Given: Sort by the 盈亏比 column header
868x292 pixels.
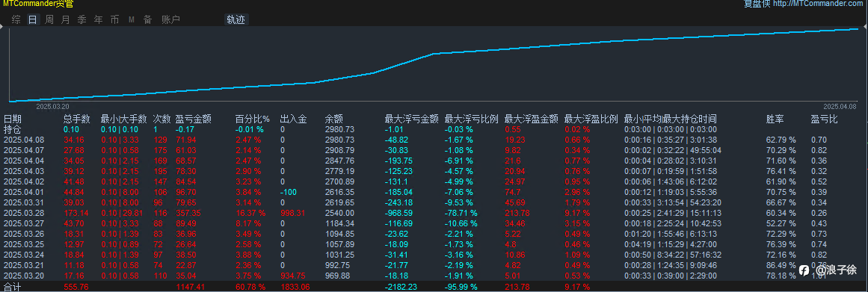Looking at the screenshot, I should [x=825, y=119].
